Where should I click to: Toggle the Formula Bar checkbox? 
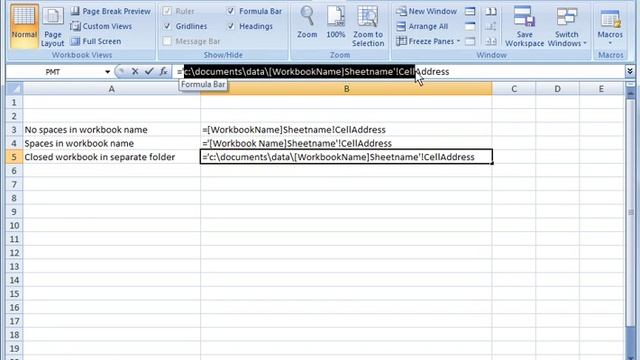231,11
